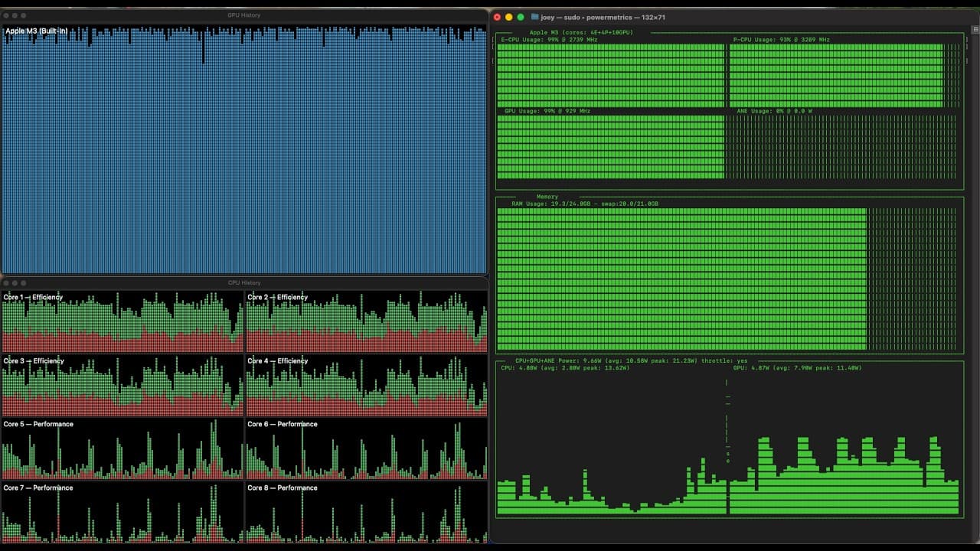Screen dimensions: 980x551
Task: Select the 'Core 4 — Efficiency' label
Action: (x=277, y=360)
